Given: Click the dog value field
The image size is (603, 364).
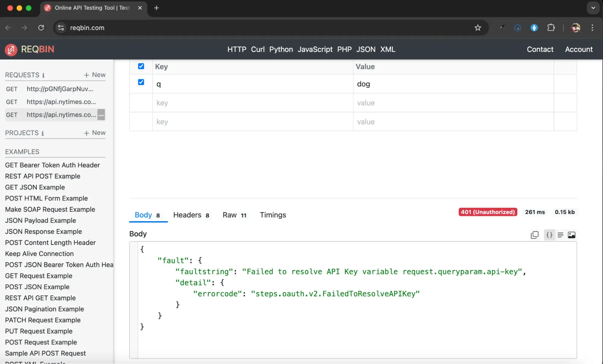Looking at the screenshot, I should click(x=453, y=84).
